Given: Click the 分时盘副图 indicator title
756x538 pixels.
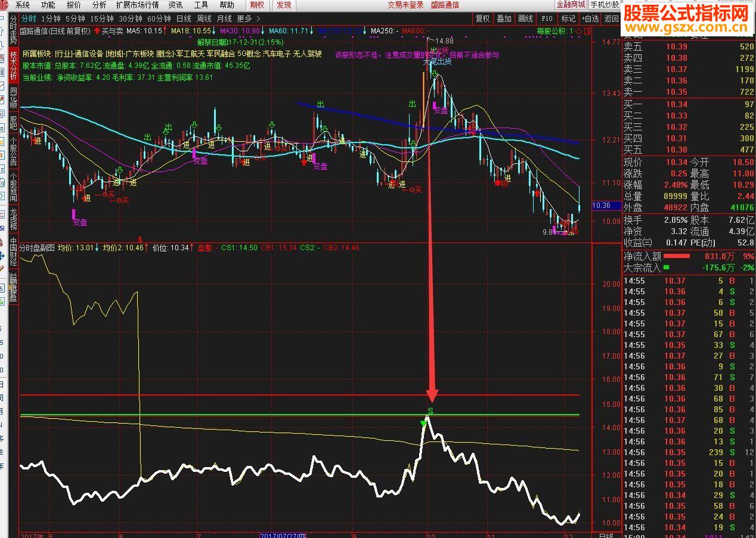Looking at the screenshot, I should pos(37,247).
